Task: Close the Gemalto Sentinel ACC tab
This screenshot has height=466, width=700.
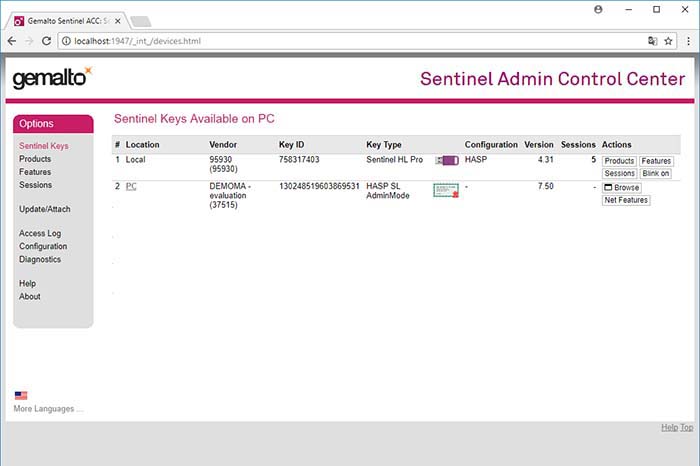Action: click(117, 21)
